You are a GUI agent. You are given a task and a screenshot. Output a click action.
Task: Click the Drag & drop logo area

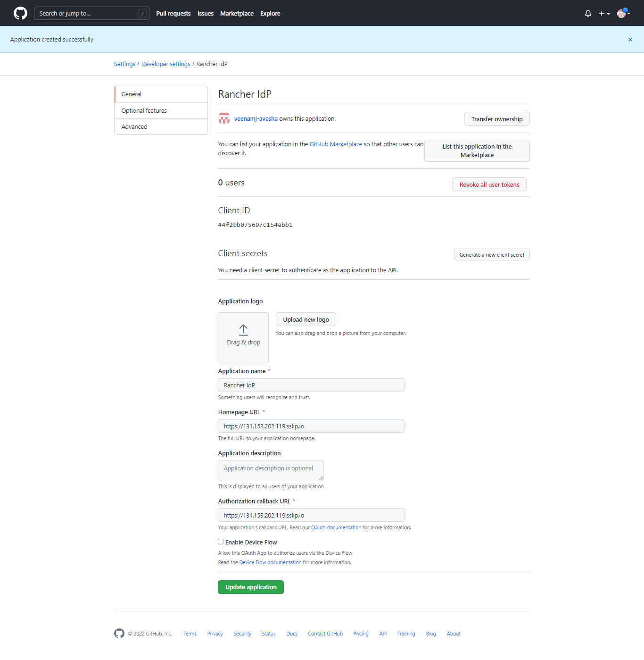click(243, 338)
